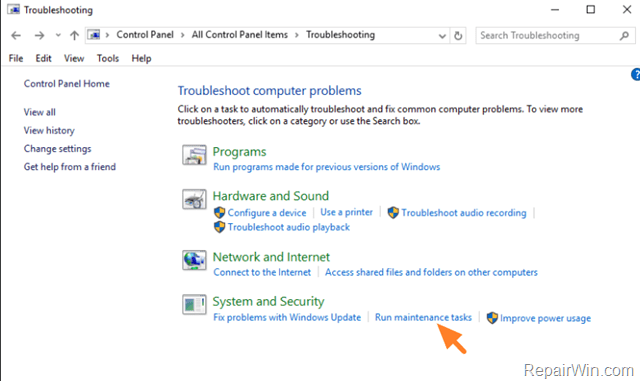The image size is (640, 381).
Task: Open View history link
Action: [49, 131]
